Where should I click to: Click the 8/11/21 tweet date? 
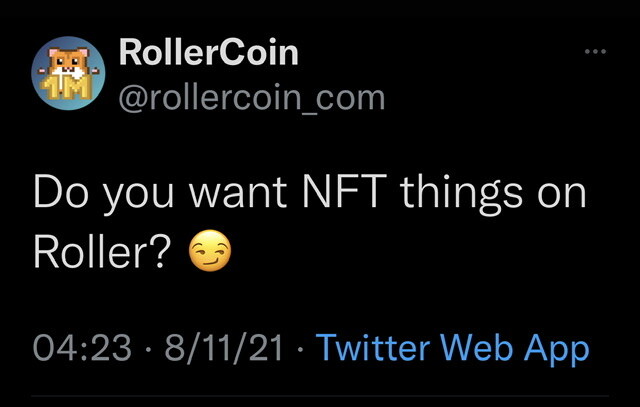tap(224, 348)
